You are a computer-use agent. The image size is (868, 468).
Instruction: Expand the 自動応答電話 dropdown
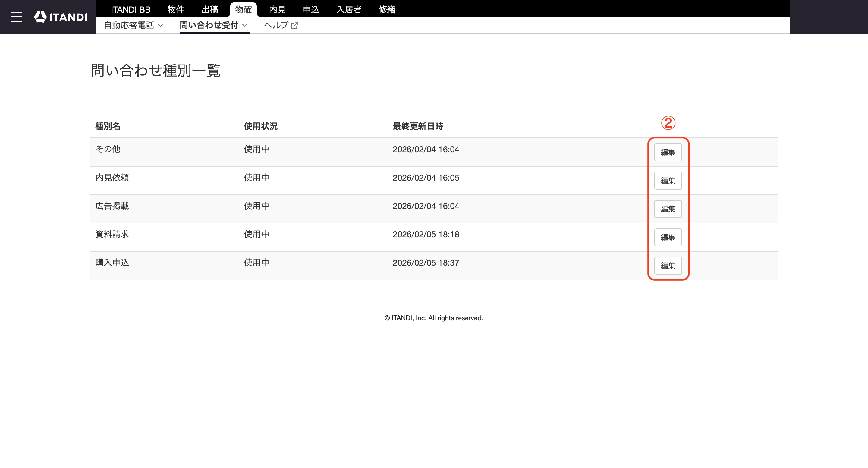[x=134, y=25]
